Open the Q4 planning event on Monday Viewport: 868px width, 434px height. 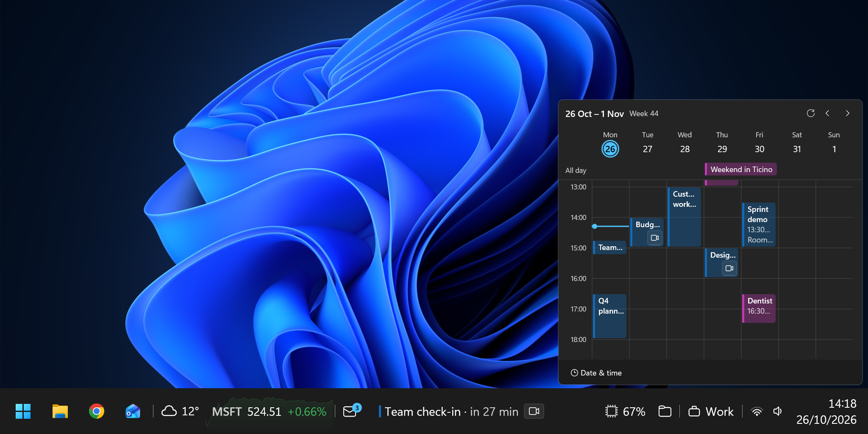[x=609, y=316]
